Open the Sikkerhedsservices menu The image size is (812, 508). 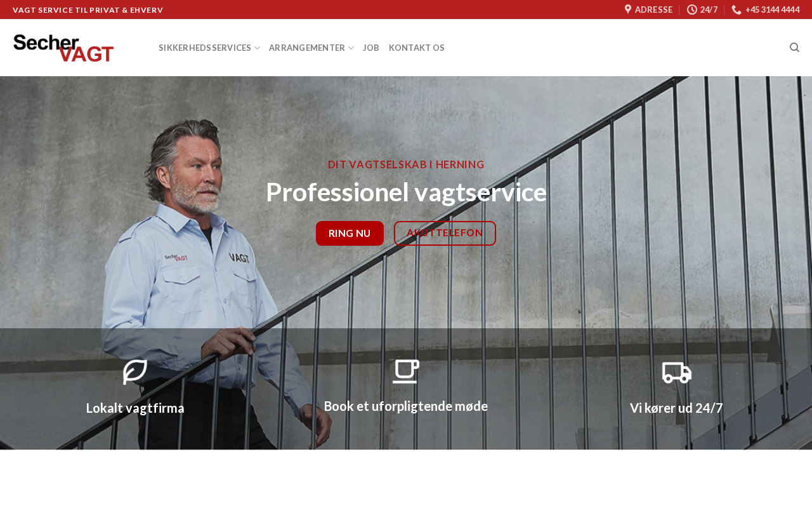pos(205,48)
